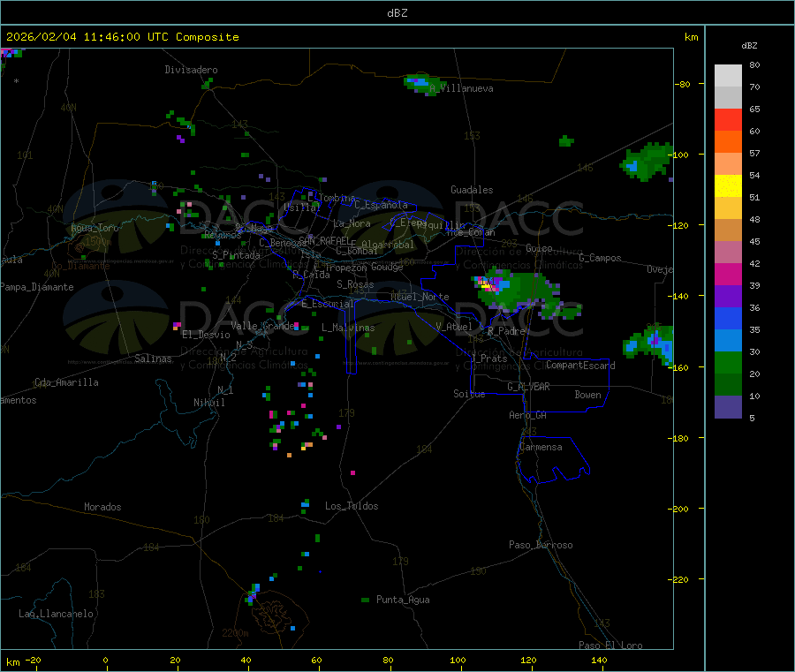Click the Bowen location label
This screenshot has width=795, height=672.
pos(587,395)
